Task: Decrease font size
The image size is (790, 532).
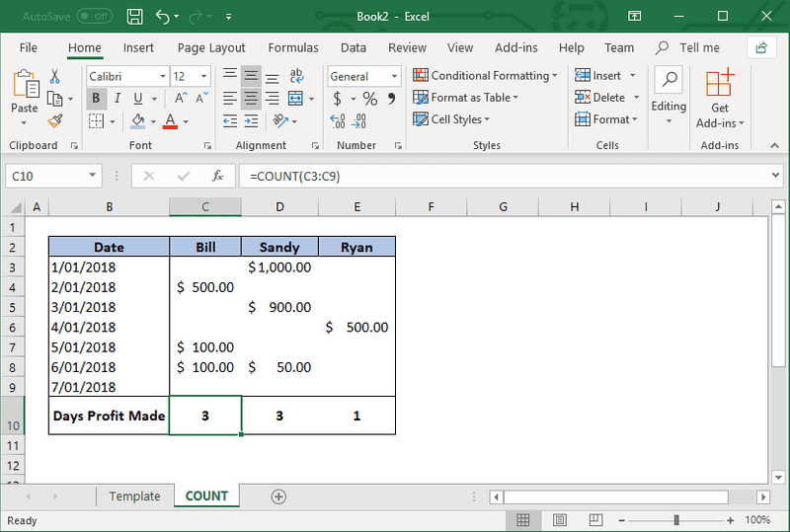Action: click(201, 99)
